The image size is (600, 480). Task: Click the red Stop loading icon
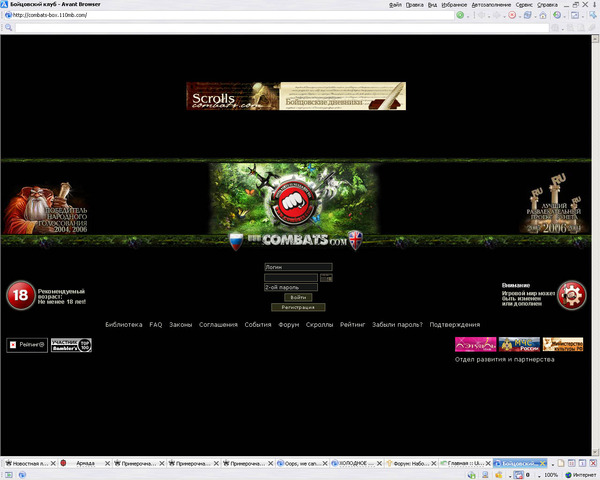tap(512, 15)
